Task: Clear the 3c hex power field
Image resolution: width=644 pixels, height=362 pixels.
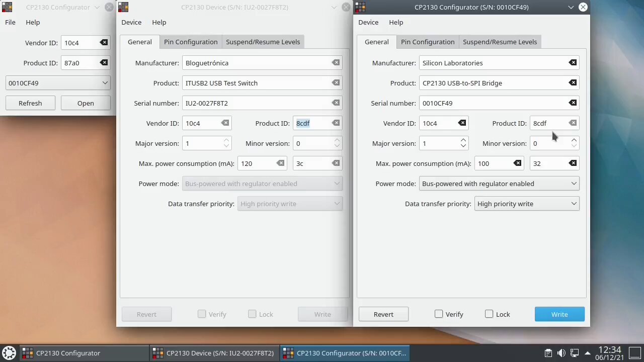Action: click(336, 163)
